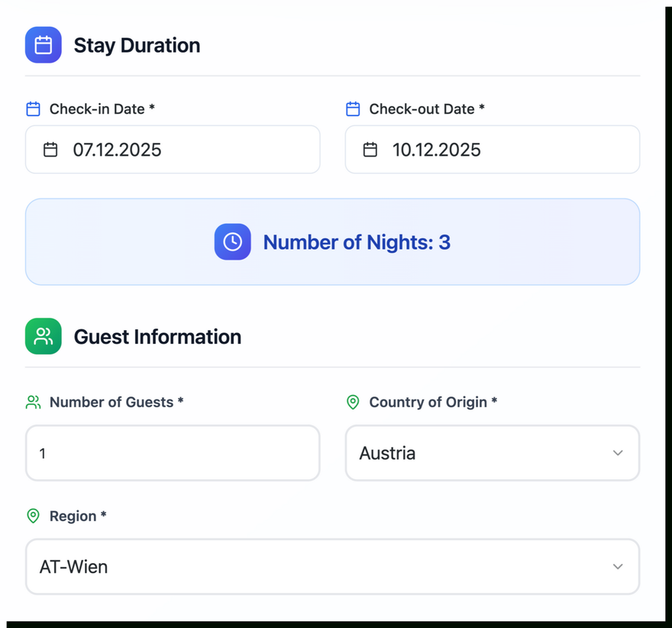This screenshot has height=628, width=672.
Task: Click small calendar icon next to Check-out Date label
Action: click(x=353, y=109)
